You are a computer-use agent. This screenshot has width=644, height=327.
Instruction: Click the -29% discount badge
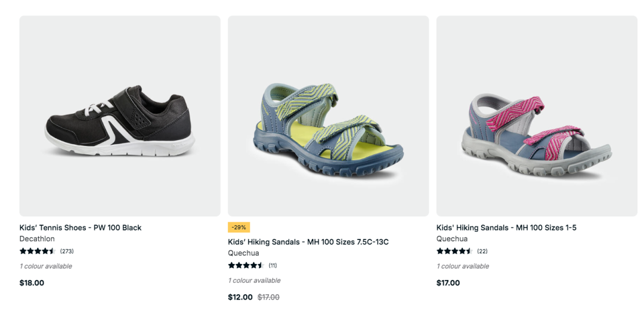[x=239, y=227]
